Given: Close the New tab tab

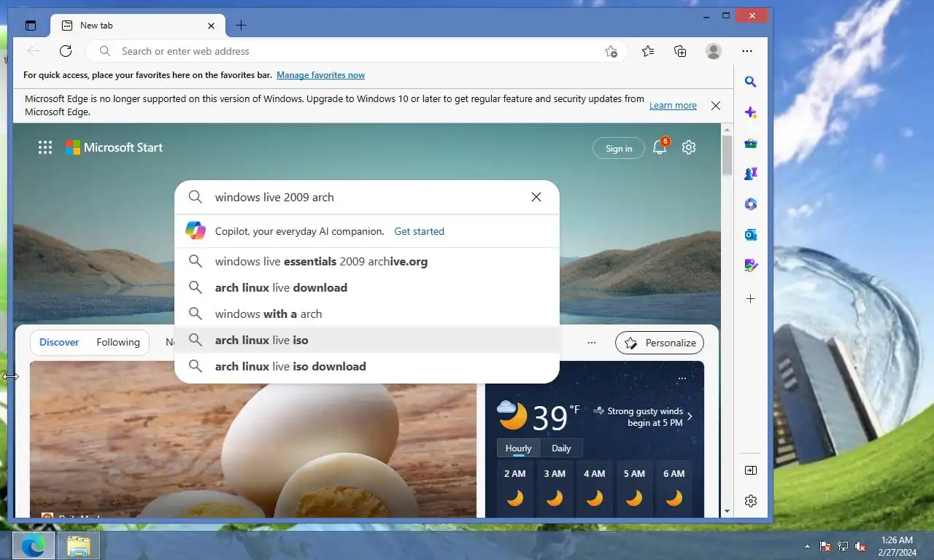Looking at the screenshot, I should pos(211,26).
